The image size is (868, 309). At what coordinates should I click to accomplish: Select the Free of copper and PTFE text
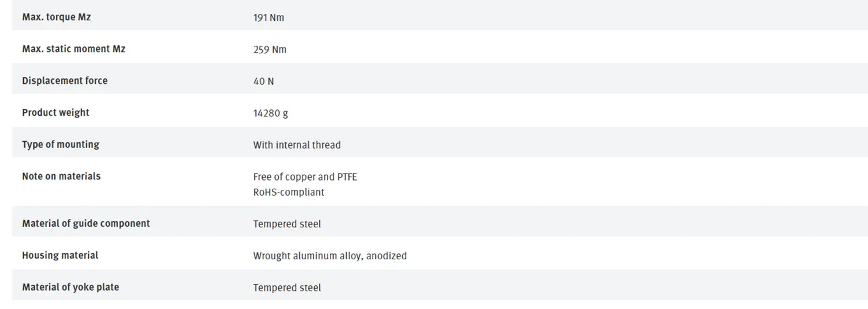(305, 177)
